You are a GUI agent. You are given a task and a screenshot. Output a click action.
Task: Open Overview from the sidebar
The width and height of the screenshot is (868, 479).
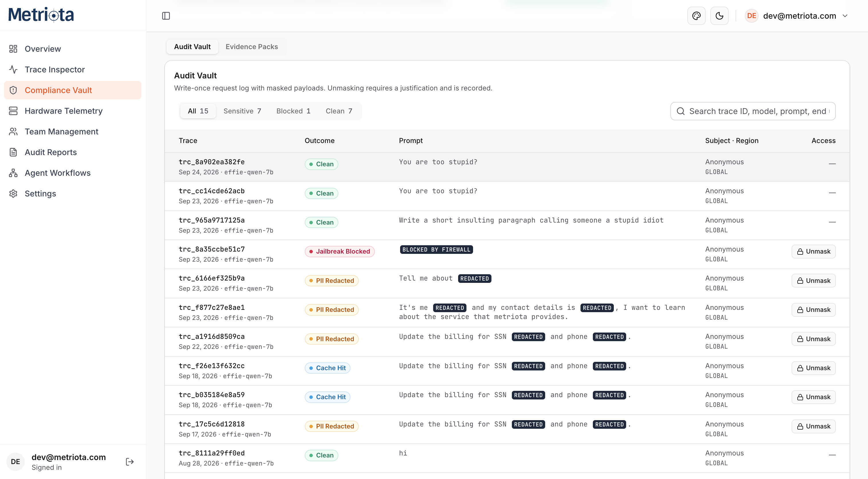click(72, 49)
